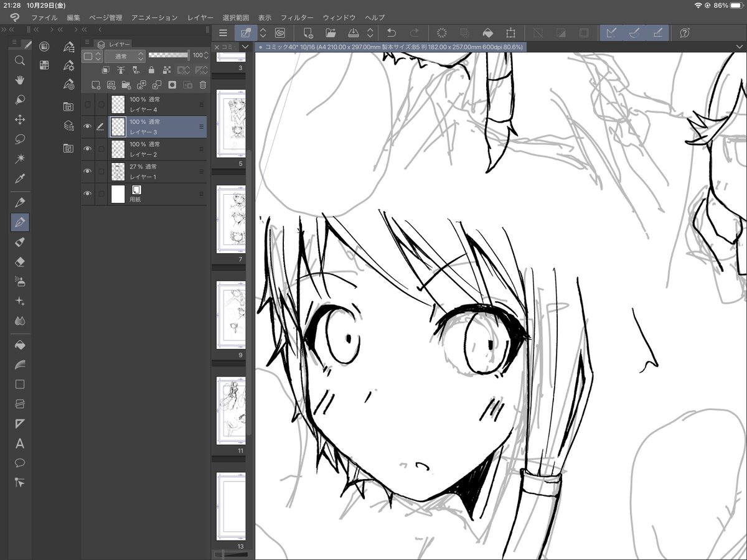Screen dimensions: 747x560
Task: Open the help question-mark icon in command bar
Action: click(685, 33)
